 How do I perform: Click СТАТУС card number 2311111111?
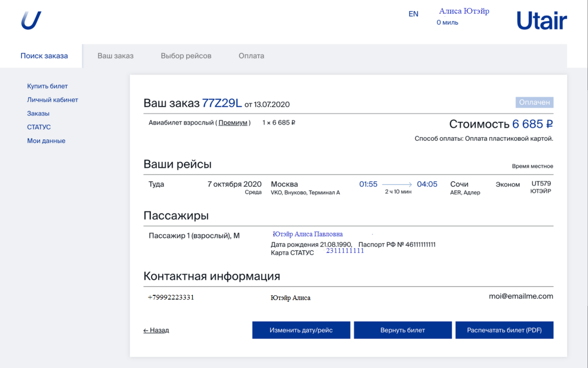pos(345,251)
